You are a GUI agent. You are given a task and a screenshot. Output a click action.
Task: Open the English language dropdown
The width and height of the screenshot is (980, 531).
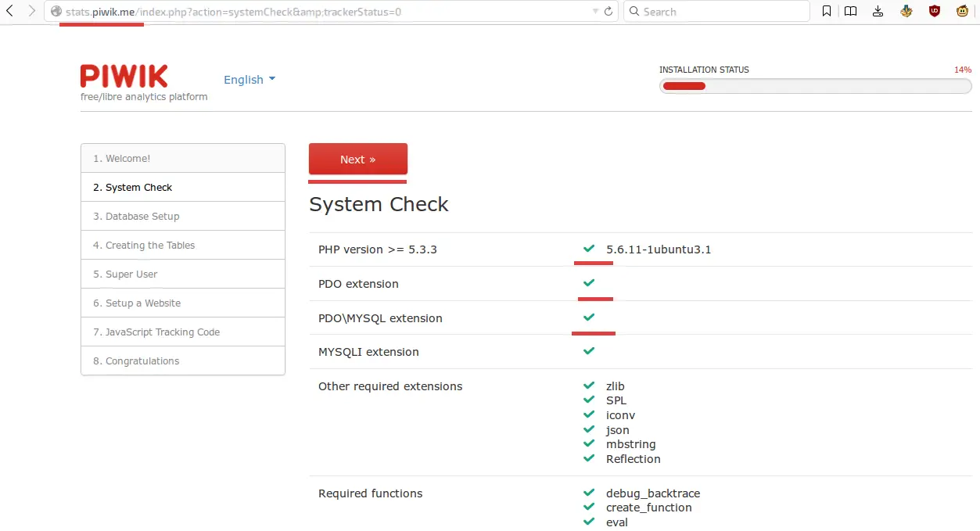(x=249, y=80)
